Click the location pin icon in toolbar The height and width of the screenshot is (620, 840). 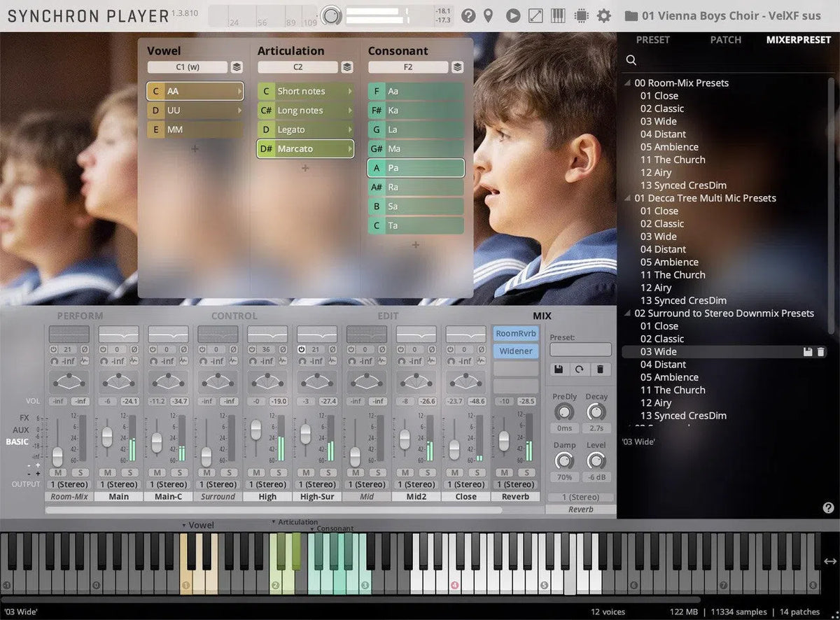click(489, 15)
